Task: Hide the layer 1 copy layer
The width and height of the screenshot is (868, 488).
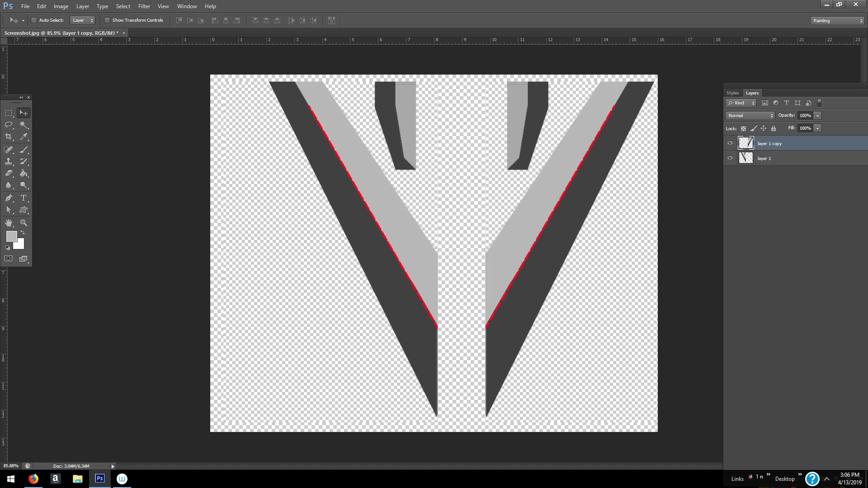Action: coord(730,143)
